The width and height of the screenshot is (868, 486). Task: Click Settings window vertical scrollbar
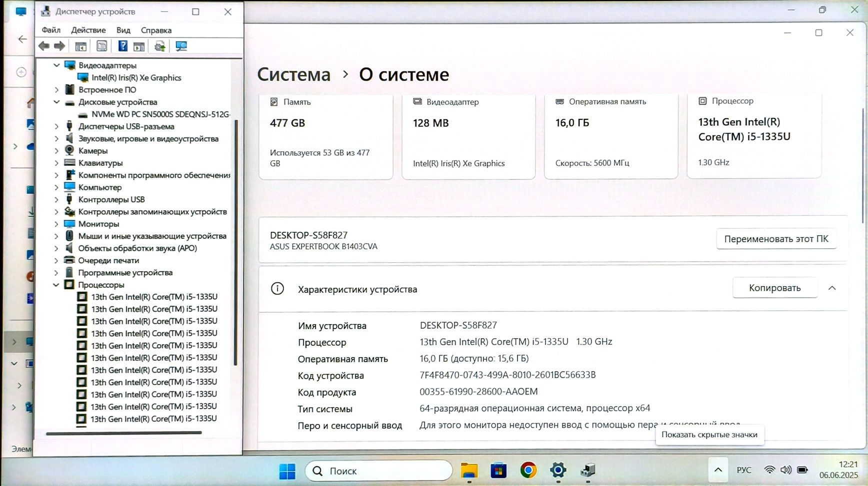click(863, 166)
